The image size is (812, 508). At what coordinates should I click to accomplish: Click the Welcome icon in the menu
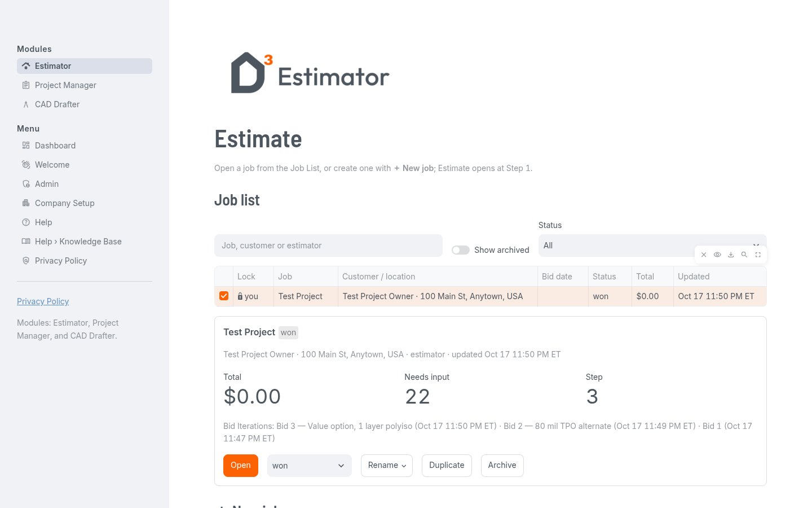[26, 165]
